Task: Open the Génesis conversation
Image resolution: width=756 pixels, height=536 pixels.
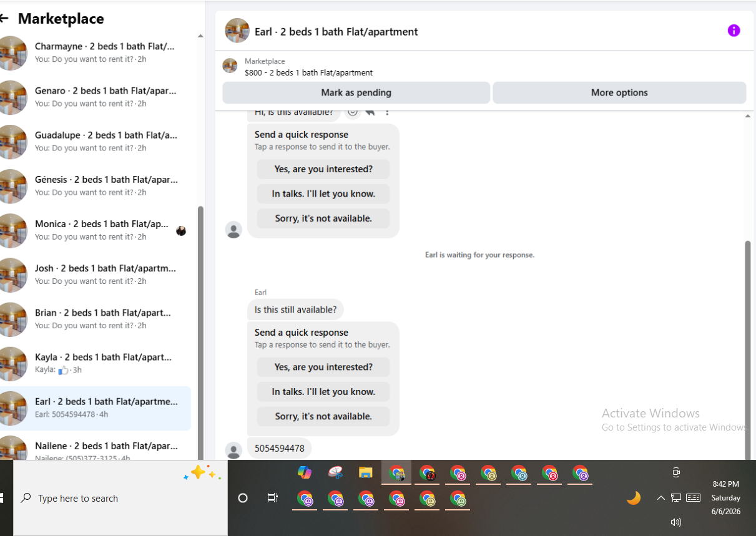Action: click(96, 185)
